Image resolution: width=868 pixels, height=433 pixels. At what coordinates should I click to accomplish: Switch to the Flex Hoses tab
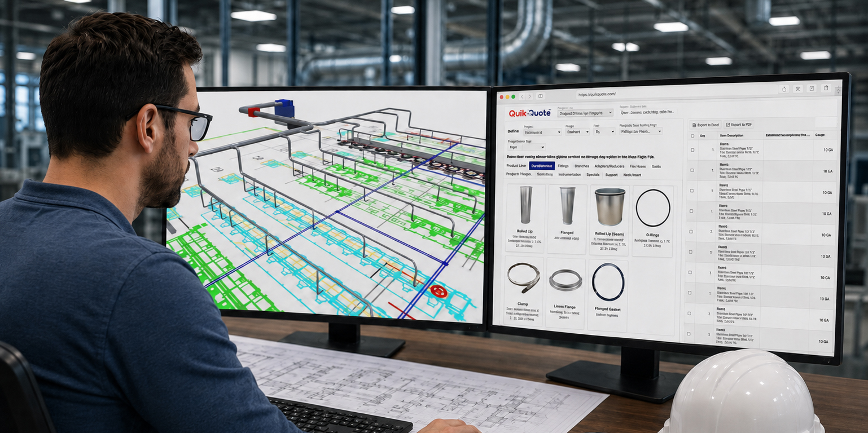pos(638,166)
